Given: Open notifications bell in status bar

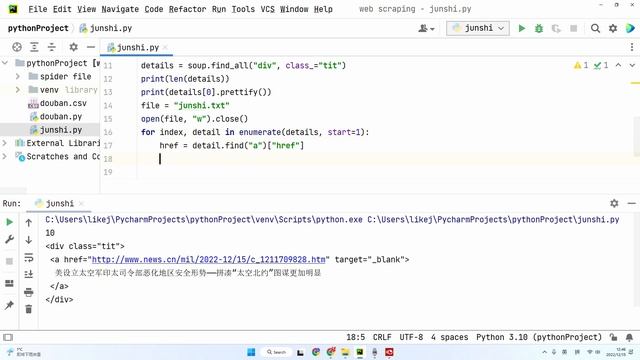Looking at the screenshot, I should (629, 337).
